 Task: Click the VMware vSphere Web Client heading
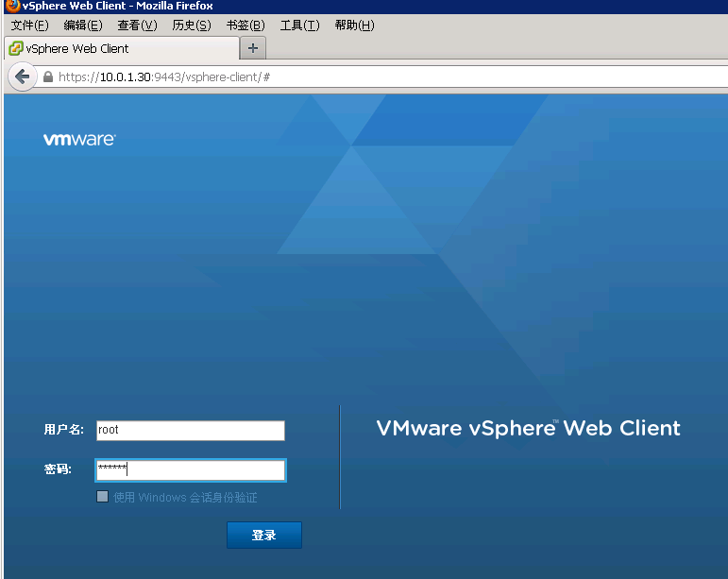529,428
